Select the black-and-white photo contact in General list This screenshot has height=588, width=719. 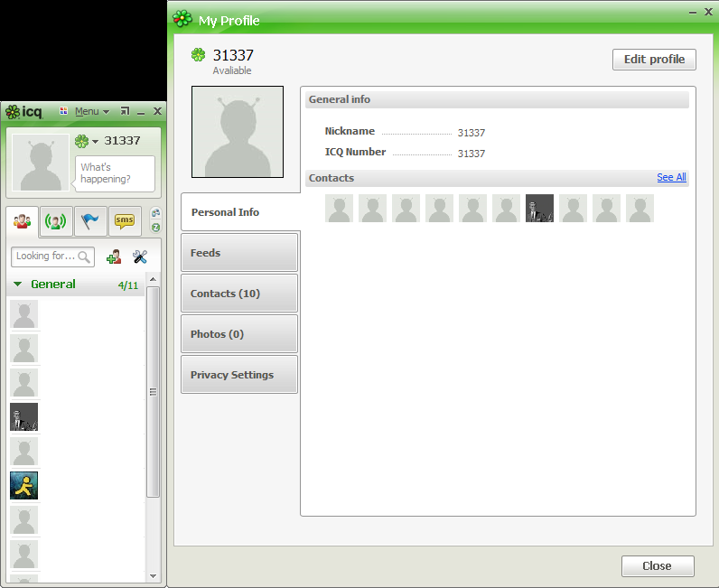(x=23, y=417)
